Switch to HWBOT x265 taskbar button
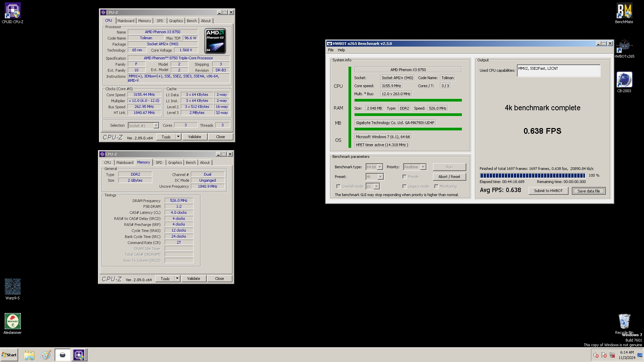Image resolution: width=644 pixels, height=362 pixels. point(62,355)
